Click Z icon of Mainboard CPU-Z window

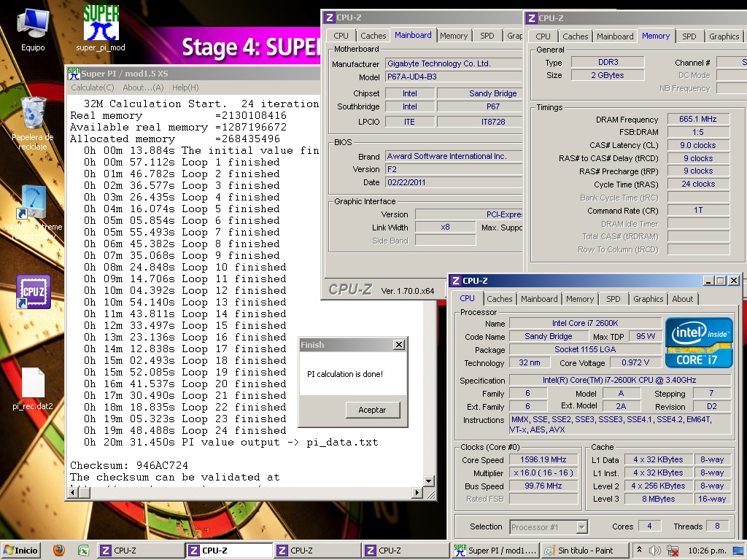point(329,17)
